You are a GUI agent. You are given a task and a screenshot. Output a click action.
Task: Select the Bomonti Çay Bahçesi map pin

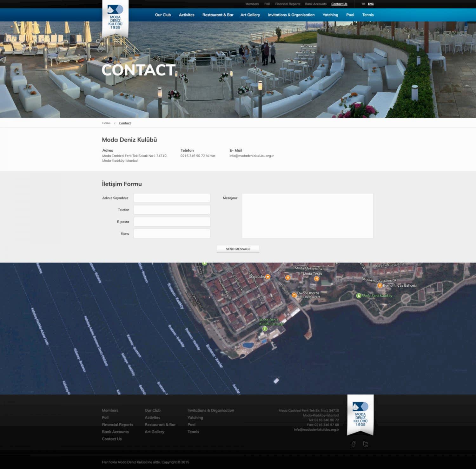click(x=380, y=285)
